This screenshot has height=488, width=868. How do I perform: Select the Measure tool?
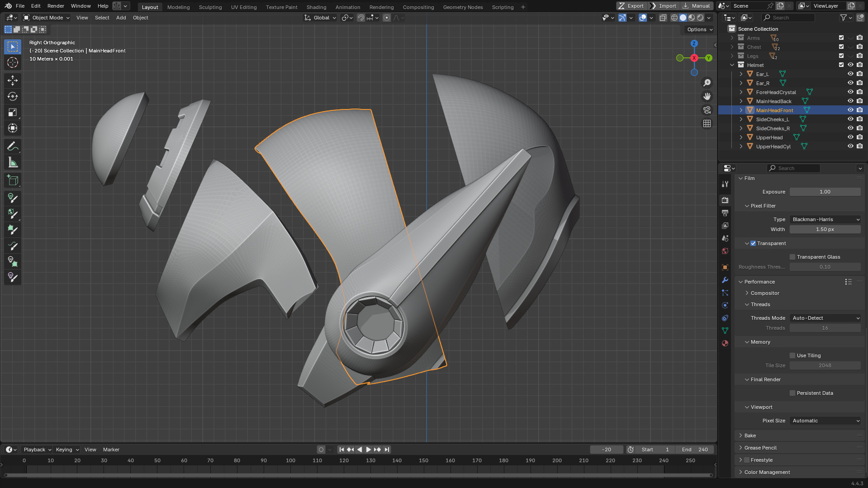tap(13, 162)
